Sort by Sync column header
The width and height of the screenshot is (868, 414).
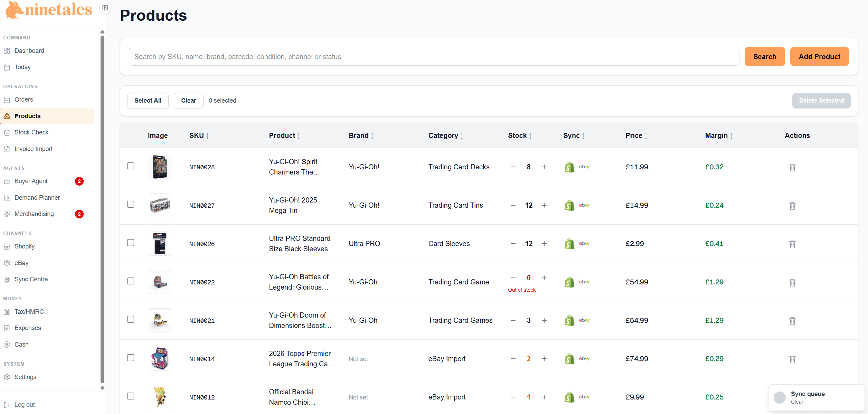click(x=574, y=135)
